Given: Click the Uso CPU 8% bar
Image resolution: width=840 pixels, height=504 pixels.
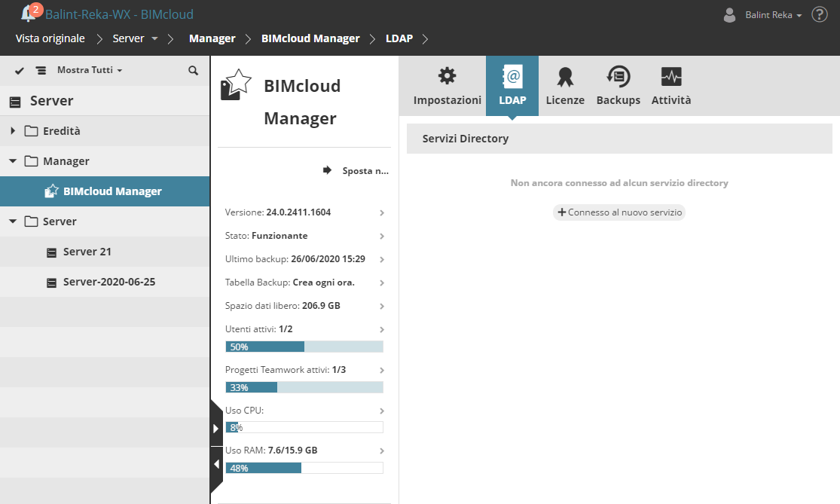Looking at the screenshot, I should point(304,427).
